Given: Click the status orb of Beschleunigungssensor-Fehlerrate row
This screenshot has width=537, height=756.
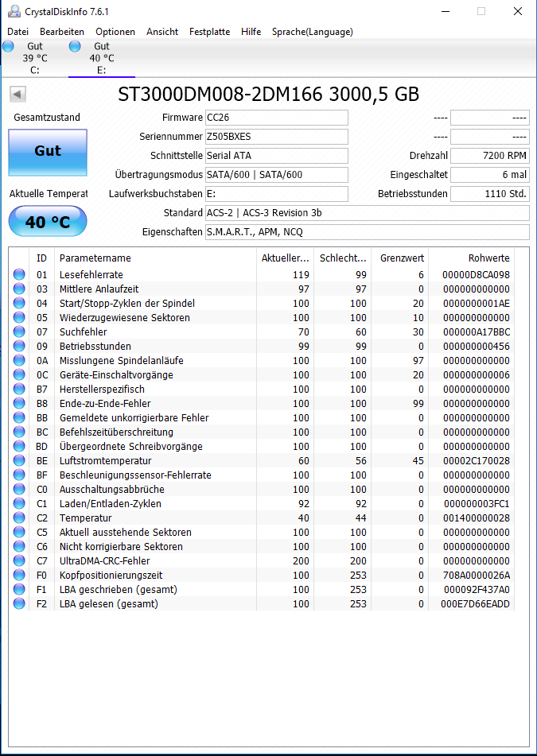Looking at the screenshot, I should click(19, 475).
